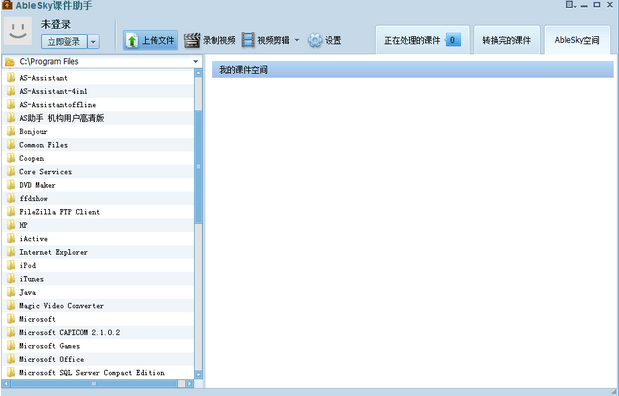Switch to 正在处理的课件 tab
This screenshot has width=619, height=396.
pos(422,40)
